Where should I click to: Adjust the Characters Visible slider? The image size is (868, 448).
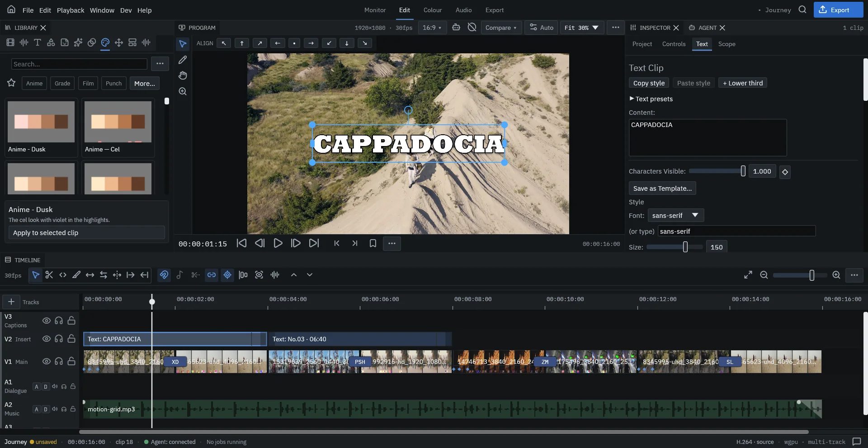[717, 171]
